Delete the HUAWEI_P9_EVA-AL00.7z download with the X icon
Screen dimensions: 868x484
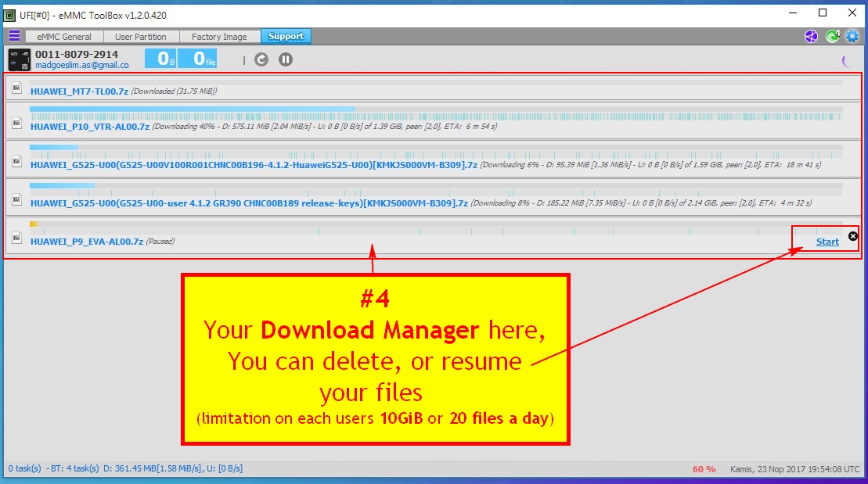(853, 236)
